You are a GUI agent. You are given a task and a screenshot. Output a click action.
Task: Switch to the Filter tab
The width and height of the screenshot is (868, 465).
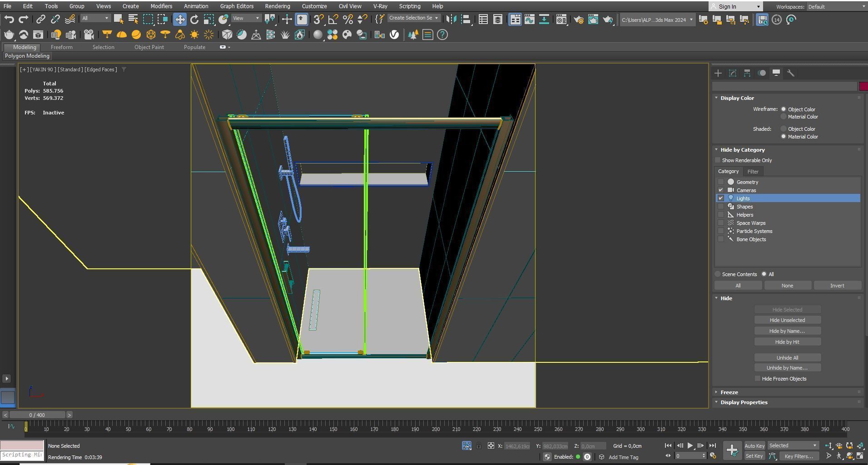tap(753, 172)
